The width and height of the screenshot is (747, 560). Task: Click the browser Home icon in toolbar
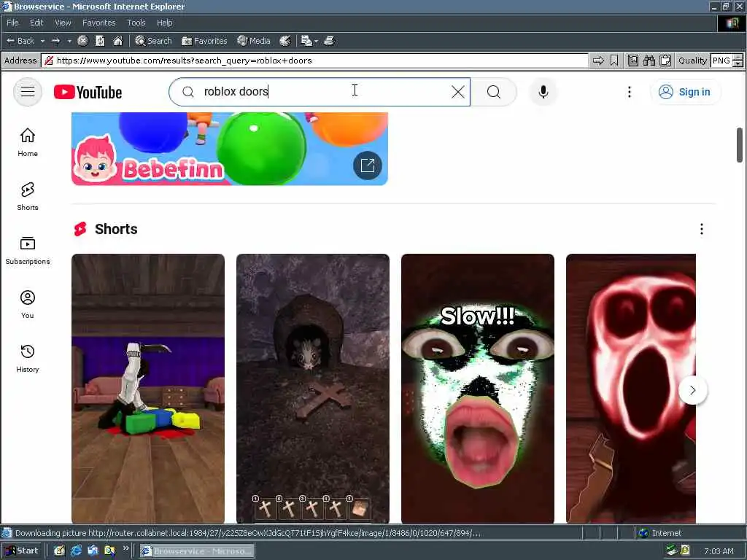pyautogui.click(x=117, y=41)
